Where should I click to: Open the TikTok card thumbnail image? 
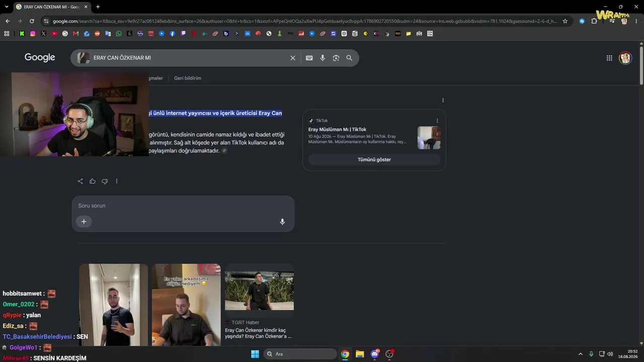point(429,138)
